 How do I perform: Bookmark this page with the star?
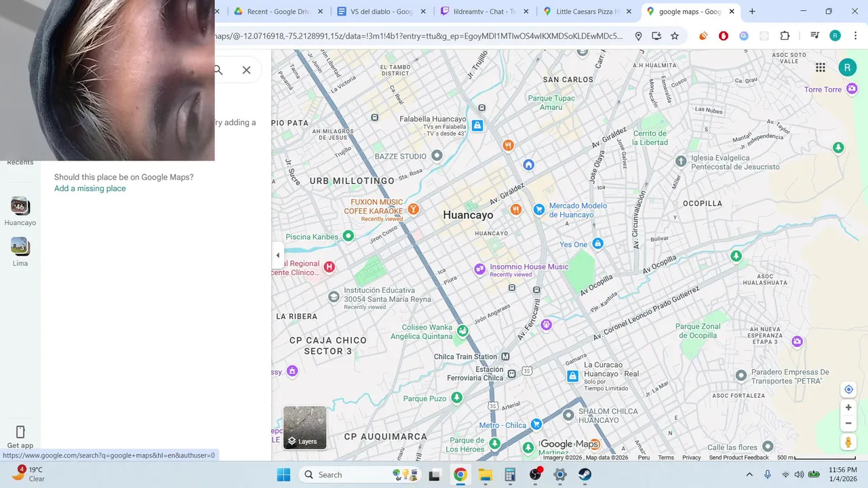pos(675,36)
